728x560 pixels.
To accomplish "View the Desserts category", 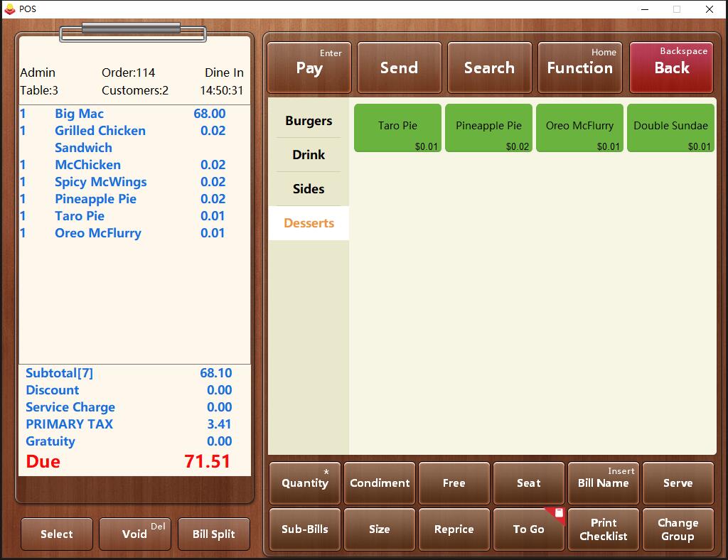I will 308,223.
